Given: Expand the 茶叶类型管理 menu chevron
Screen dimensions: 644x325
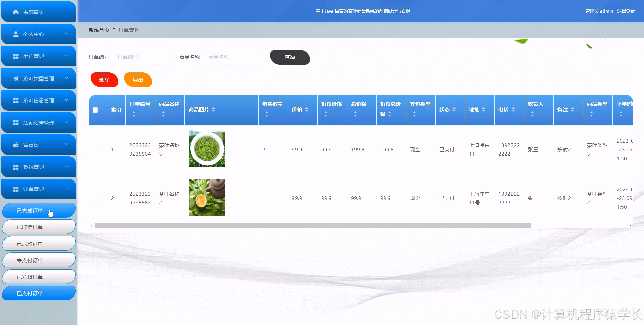Looking at the screenshot, I should pos(66,78).
